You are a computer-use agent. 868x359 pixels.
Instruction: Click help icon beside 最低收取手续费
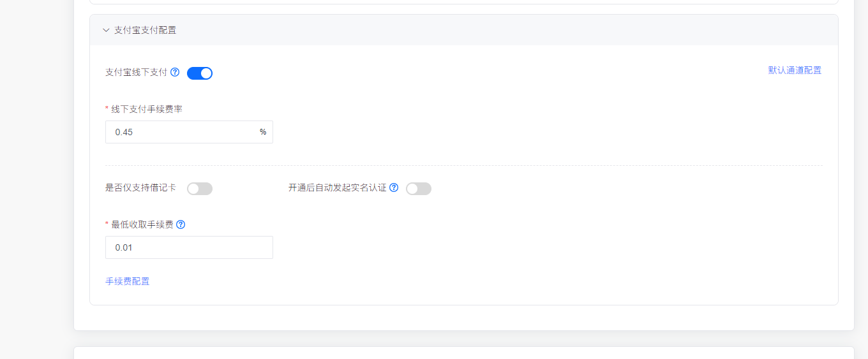(181, 224)
